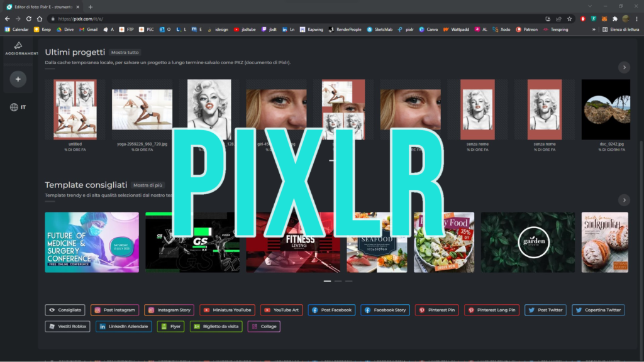
Task: Go to the second template carousel page dot
Action: [338, 281]
